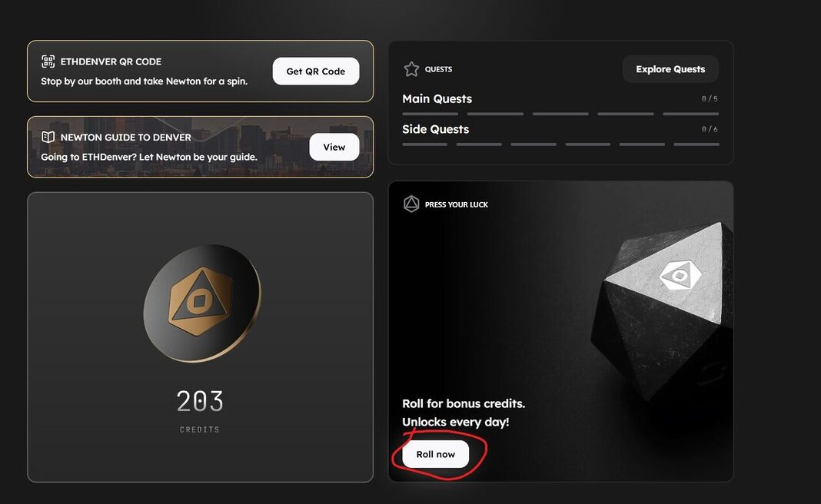The image size is (821, 504).
Task: Click the 203 credits counter
Action: tap(200, 401)
